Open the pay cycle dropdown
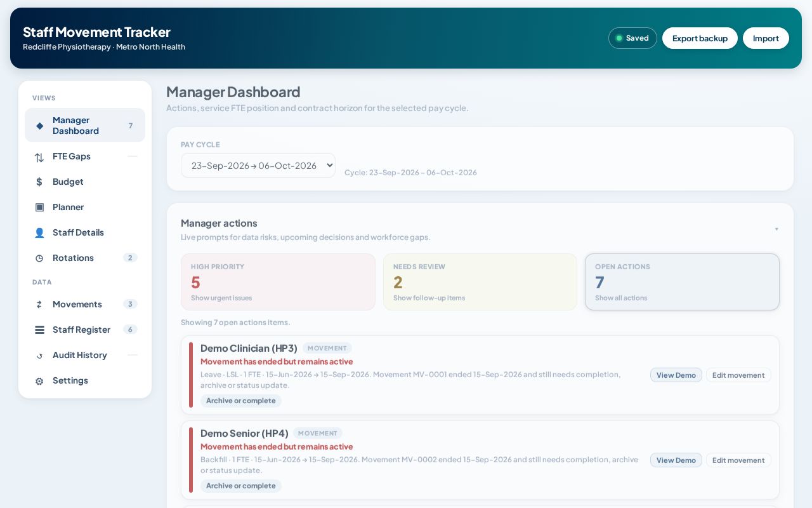The image size is (812, 508). 258,165
